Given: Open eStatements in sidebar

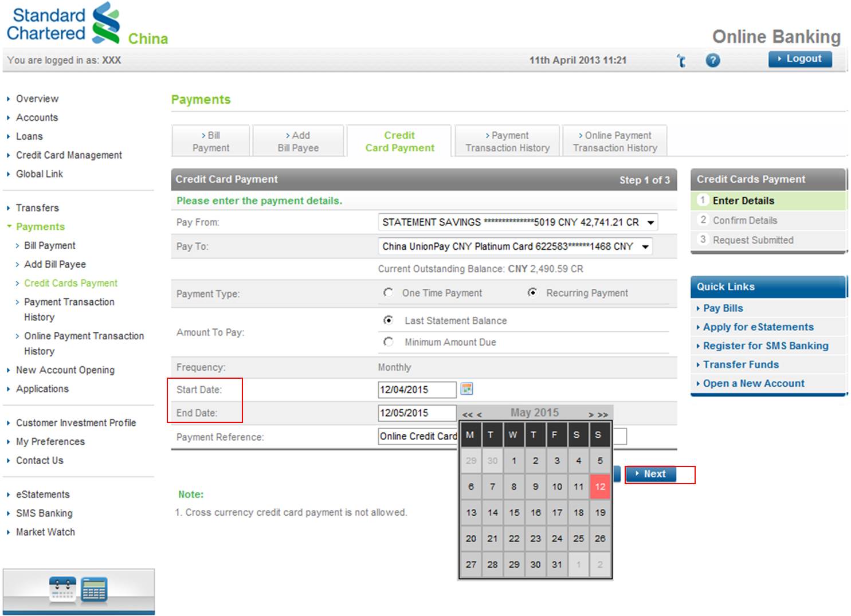Looking at the screenshot, I should click(x=42, y=494).
